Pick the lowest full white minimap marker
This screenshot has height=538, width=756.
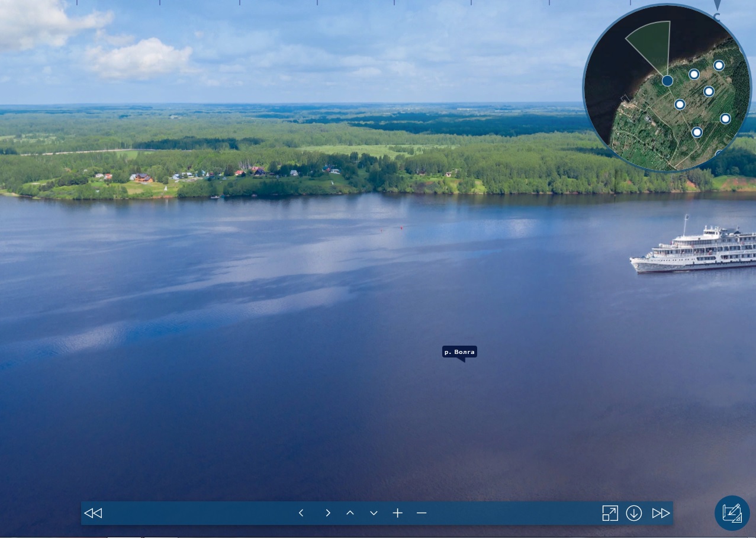(x=697, y=132)
